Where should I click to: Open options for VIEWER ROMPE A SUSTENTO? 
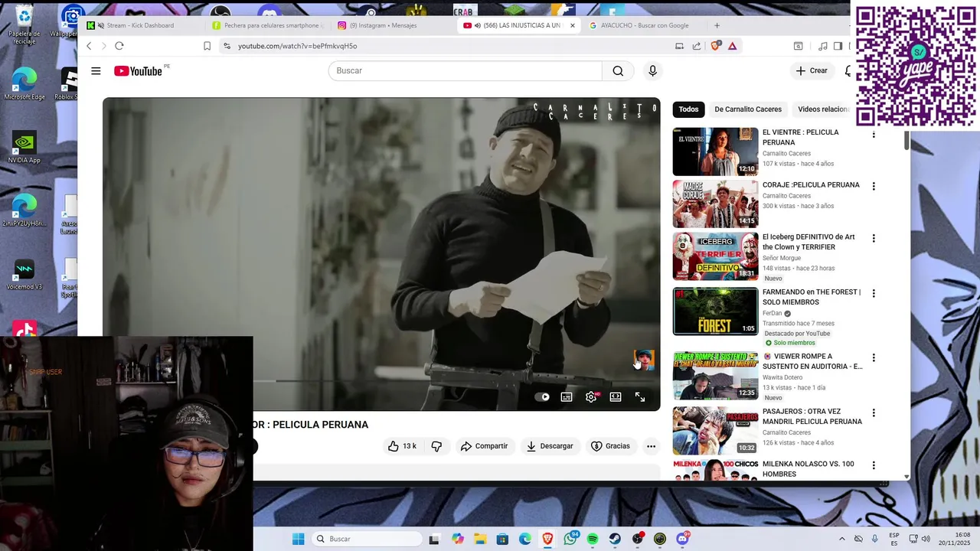(x=874, y=357)
